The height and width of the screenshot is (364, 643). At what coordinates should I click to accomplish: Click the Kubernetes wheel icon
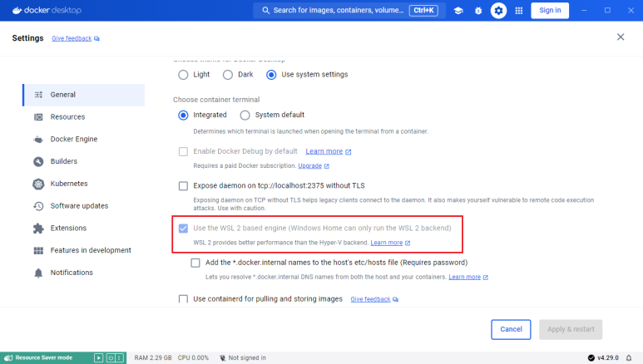[38, 184]
